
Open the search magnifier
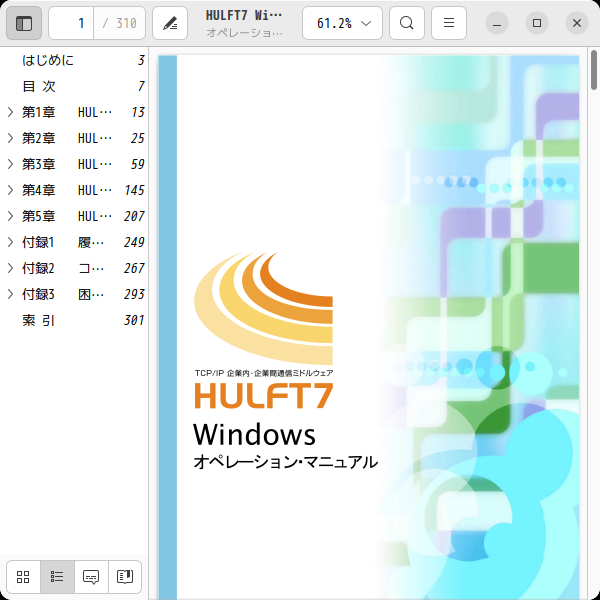point(407,23)
